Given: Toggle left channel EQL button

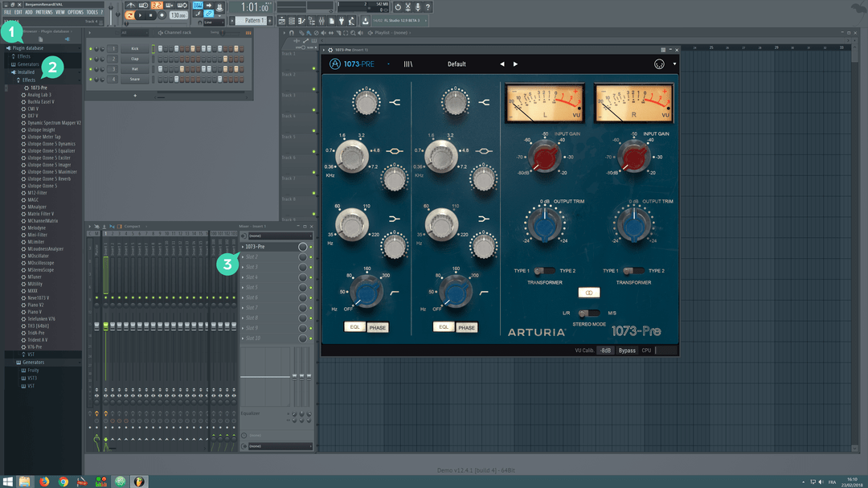Looking at the screenshot, I should (x=354, y=327).
